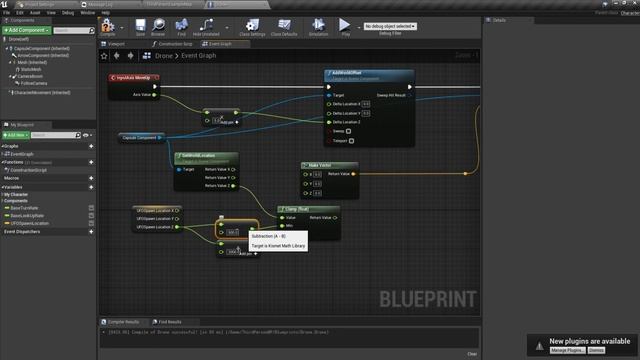This screenshot has height=360, width=640.
Task: Open the debug object selector dropdown
Action: (x=390, y=26)
